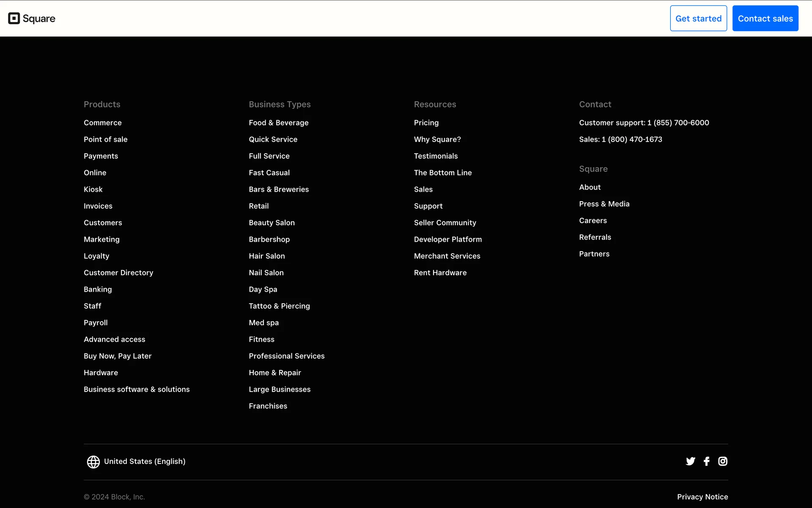Open the Instagram social icon
This screenshot has width=812, height=508.
click(723, 461)
